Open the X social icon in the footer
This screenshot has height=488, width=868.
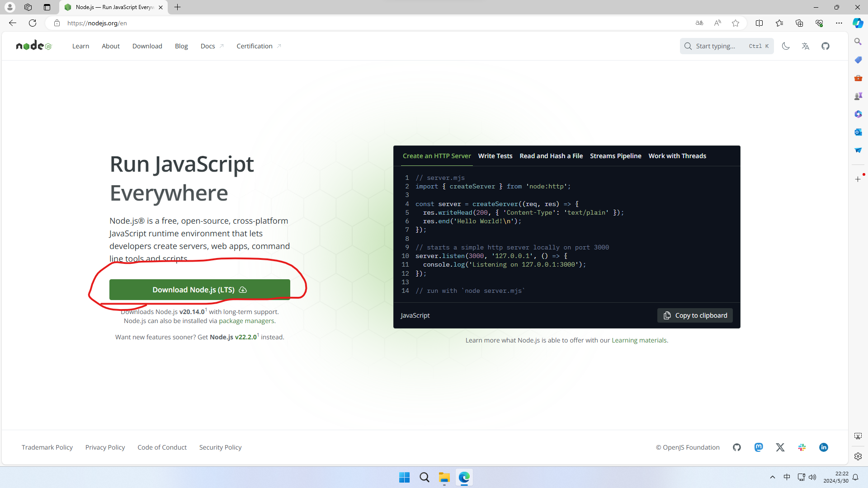(x=780, y=447)
